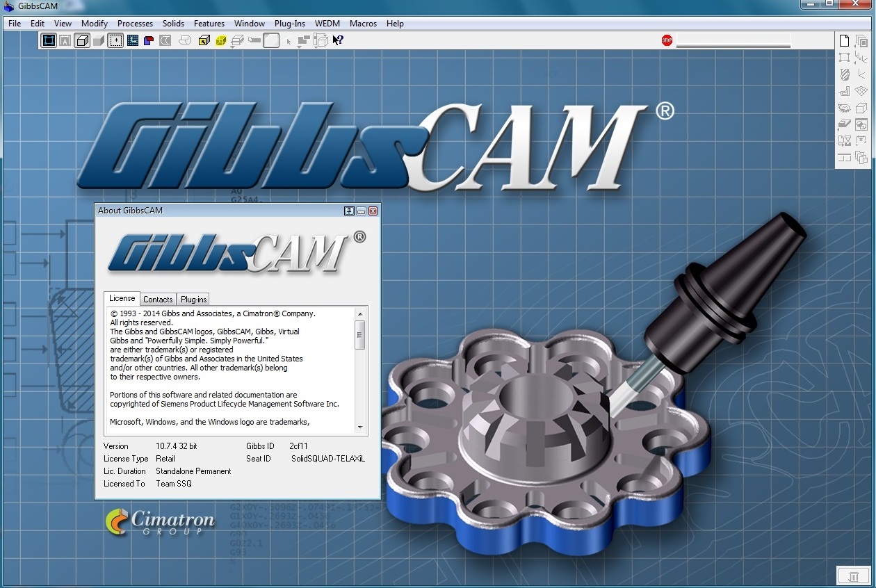Open the Features menu
876x588 pixels.
pos(209,23)
